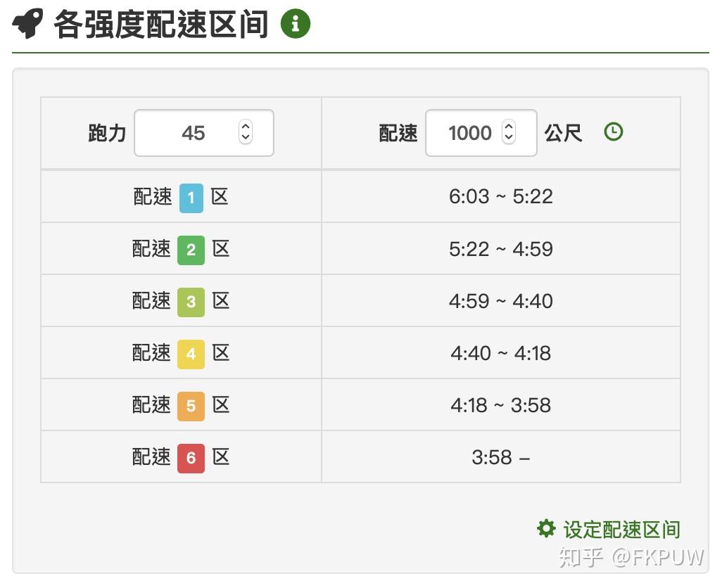The width and height of the screenshot is (722, 588).
Task: Click the 配速 distance stepper arrows
Action: coord(509,132)
